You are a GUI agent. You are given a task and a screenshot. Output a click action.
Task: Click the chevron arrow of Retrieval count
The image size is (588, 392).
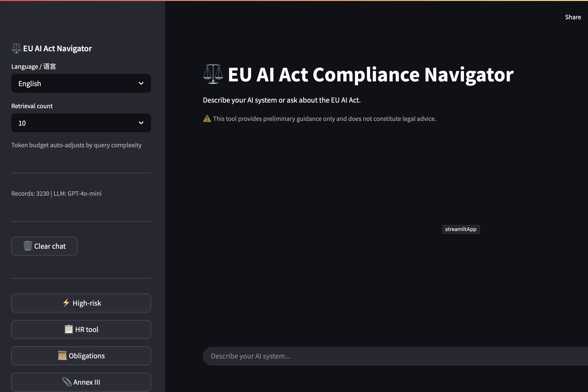141,123
